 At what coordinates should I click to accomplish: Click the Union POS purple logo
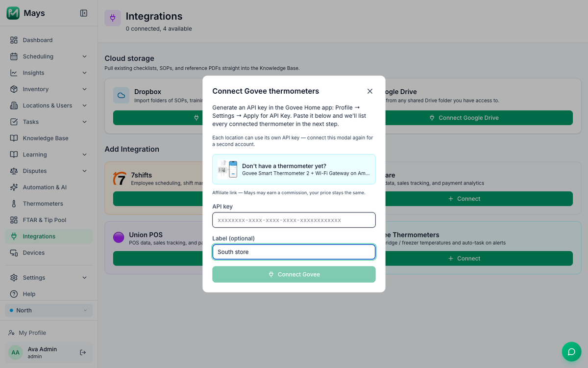[119, 237]
